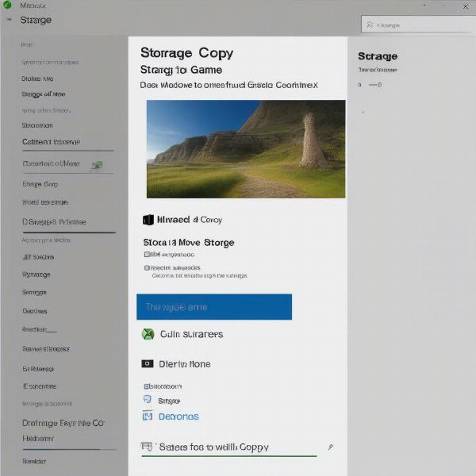This screenshot has height=476, width=476.
Task: Select 'Froatl tost emgre' in the sidebar
Action: 45,202
